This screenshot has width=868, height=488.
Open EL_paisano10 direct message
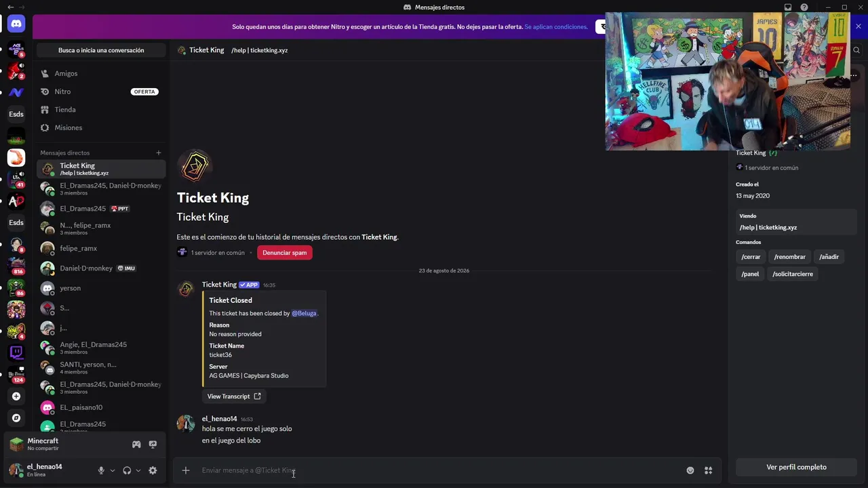[101, 407]
